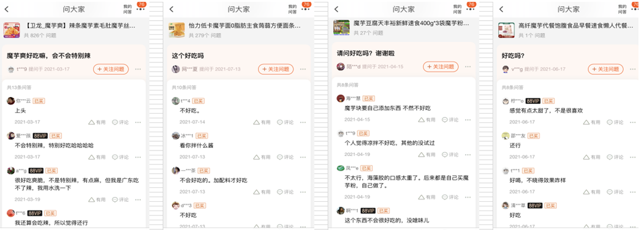The image size is (644, 230).
Task: Open the product title 高纤魔芋代餐饱腹食品
Action: click(x=576, y=26)
